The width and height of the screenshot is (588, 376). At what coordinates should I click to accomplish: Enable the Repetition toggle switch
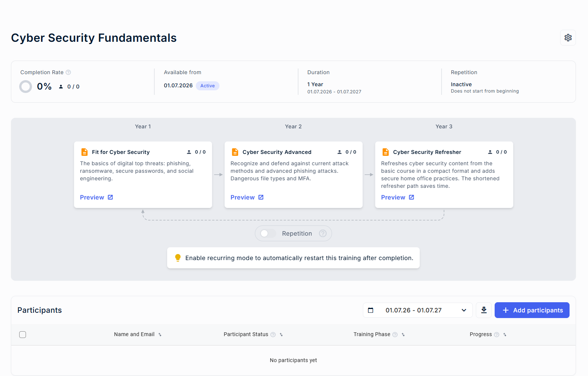(x=268, y=233)
